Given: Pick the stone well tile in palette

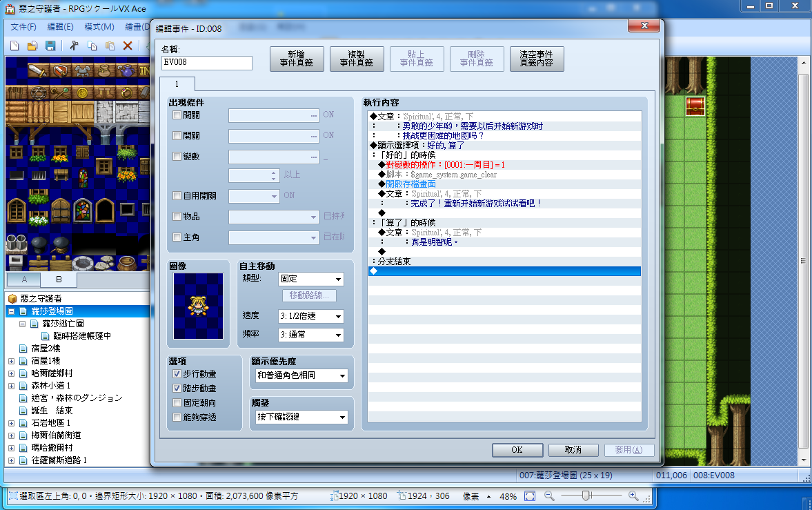Looking at the screenshot, I should click(x=83, y=264).
